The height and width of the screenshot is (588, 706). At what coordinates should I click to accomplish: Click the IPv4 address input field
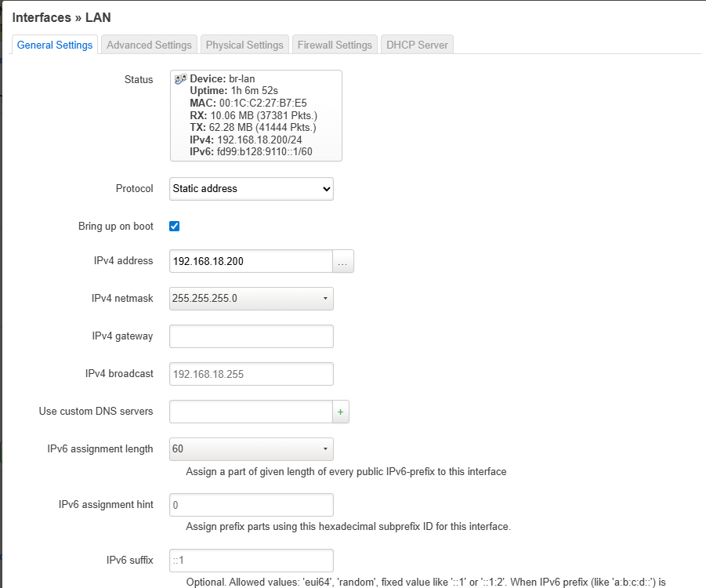251,262
